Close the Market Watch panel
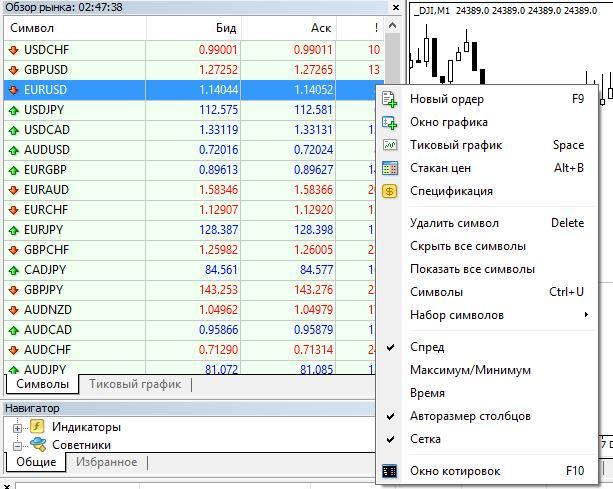613x489 pixels. (396, 7)
